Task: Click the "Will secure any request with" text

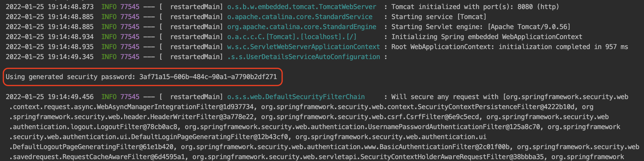Action: 444,97
